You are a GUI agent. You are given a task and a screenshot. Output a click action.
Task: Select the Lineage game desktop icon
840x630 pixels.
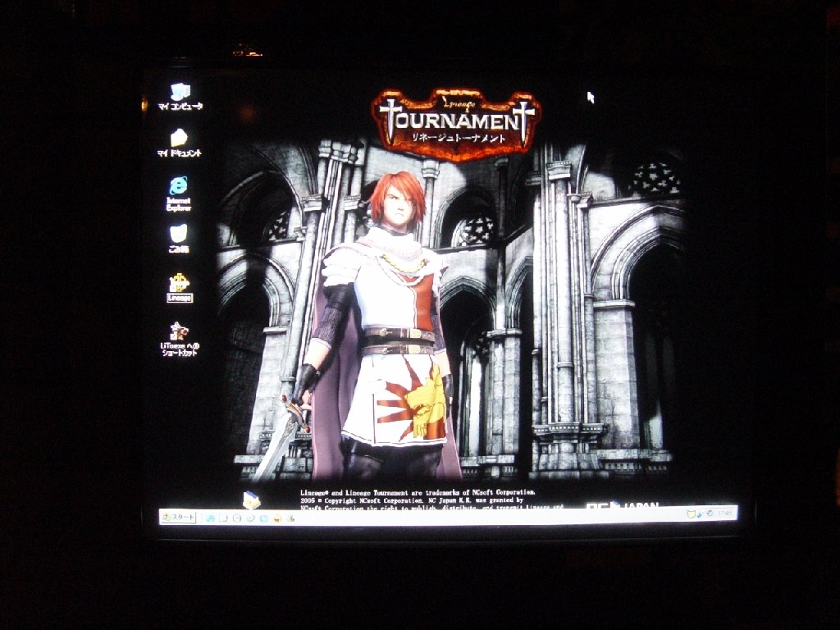pos(179,283)
